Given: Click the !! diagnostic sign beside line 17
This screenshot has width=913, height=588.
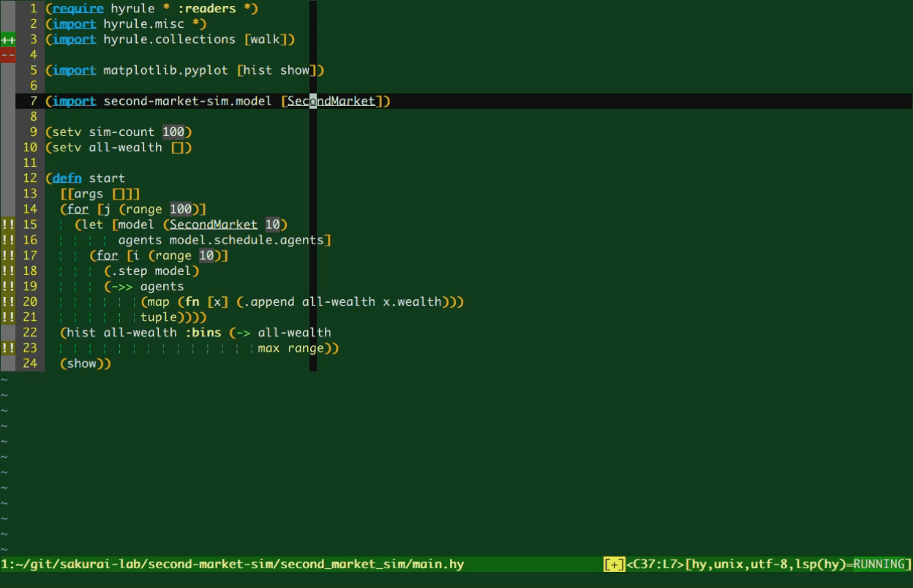Looking at the screenshot, I should coord(8,255).
